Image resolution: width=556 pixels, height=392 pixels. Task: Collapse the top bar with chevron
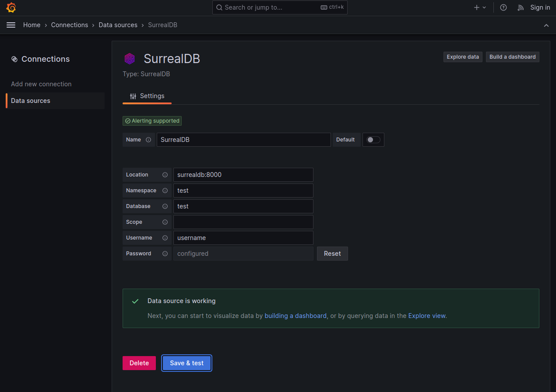coord(546,25)
